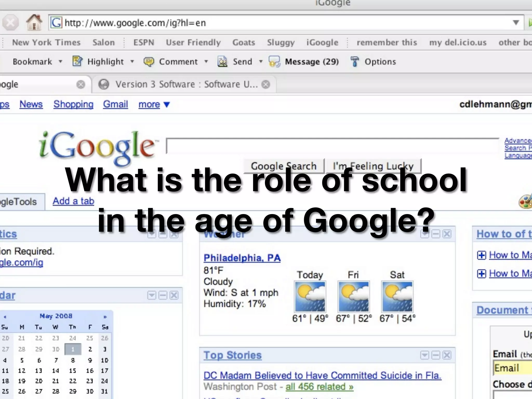Screen dimensions: 532x399
Task: Select May 15 in the calendar
Action: [x=73, y=371]
